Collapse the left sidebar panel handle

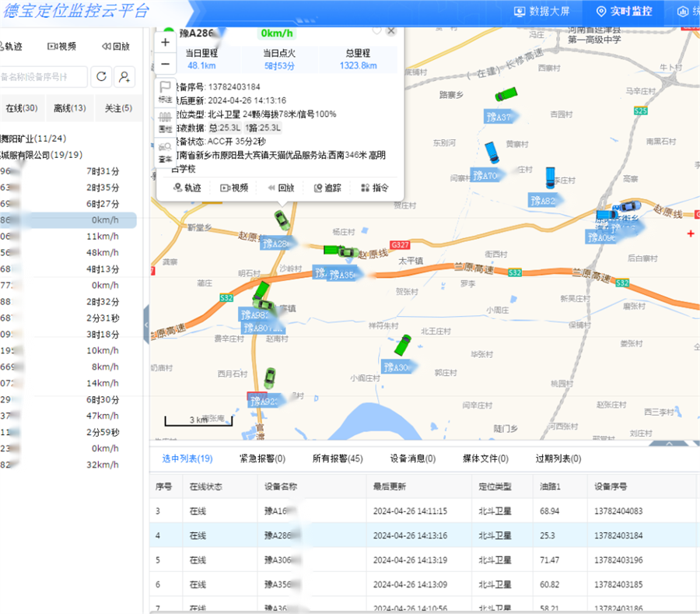[x=146, y=325]
